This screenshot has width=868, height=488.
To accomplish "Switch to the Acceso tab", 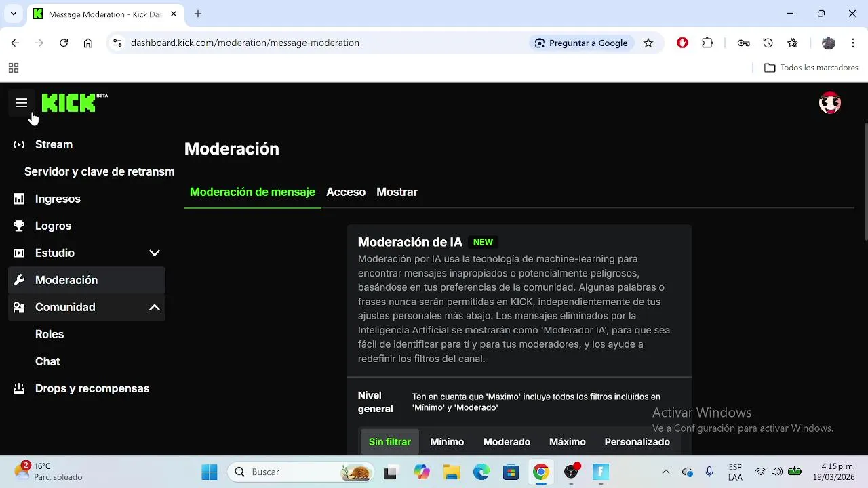I will point(346,192).
